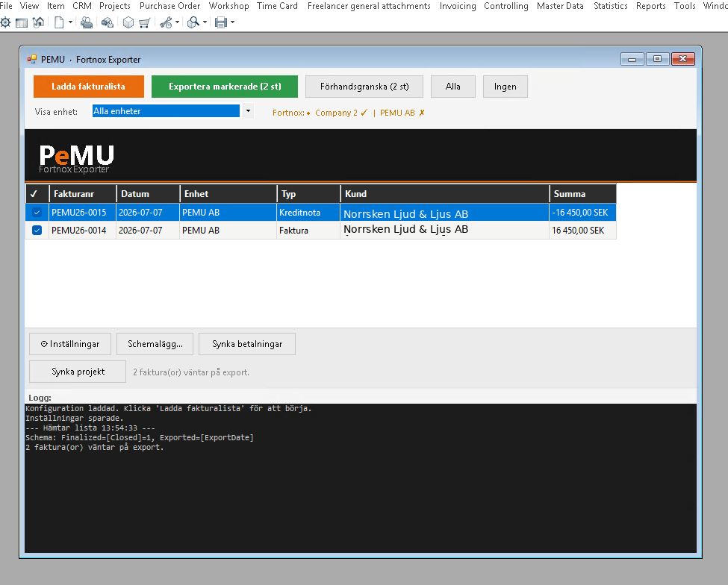Sort by the Summa column header

[x=582, y=194]
